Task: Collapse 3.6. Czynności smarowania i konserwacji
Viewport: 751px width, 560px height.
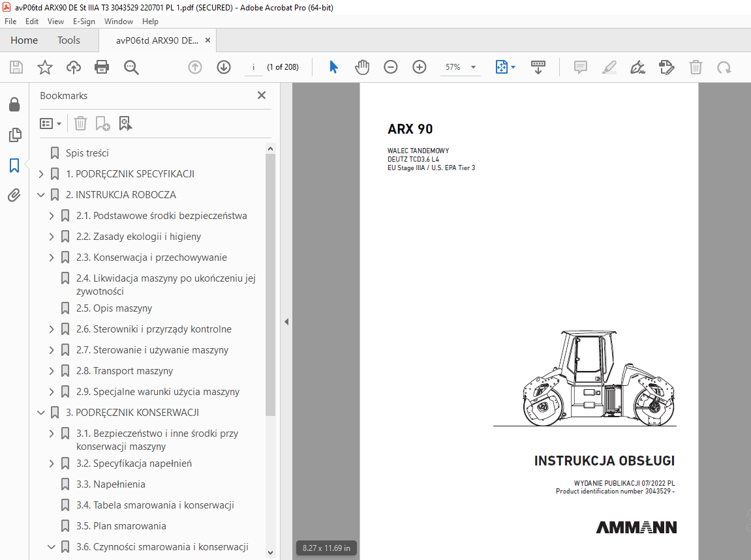Action: pos(52,546)
